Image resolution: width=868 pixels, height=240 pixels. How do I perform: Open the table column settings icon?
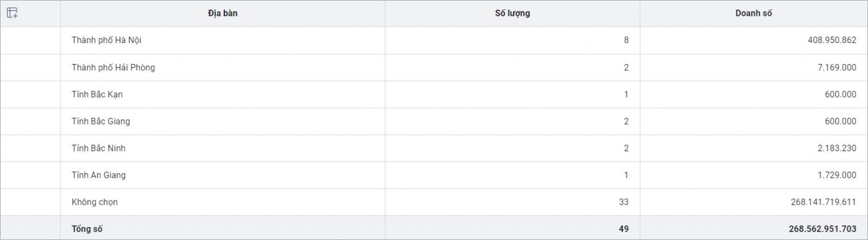coord(12,13)
